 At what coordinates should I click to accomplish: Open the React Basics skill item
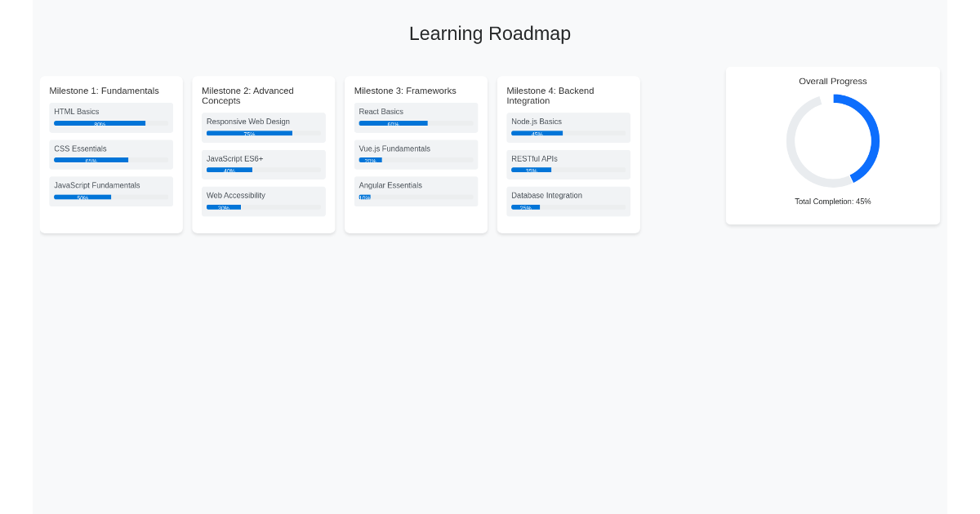pos(416,117)
